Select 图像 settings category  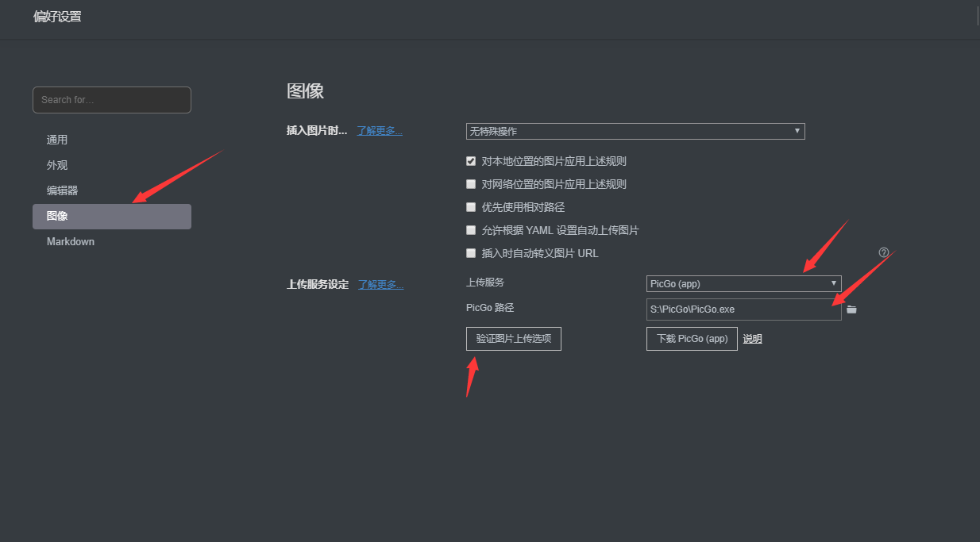[112, 217]
